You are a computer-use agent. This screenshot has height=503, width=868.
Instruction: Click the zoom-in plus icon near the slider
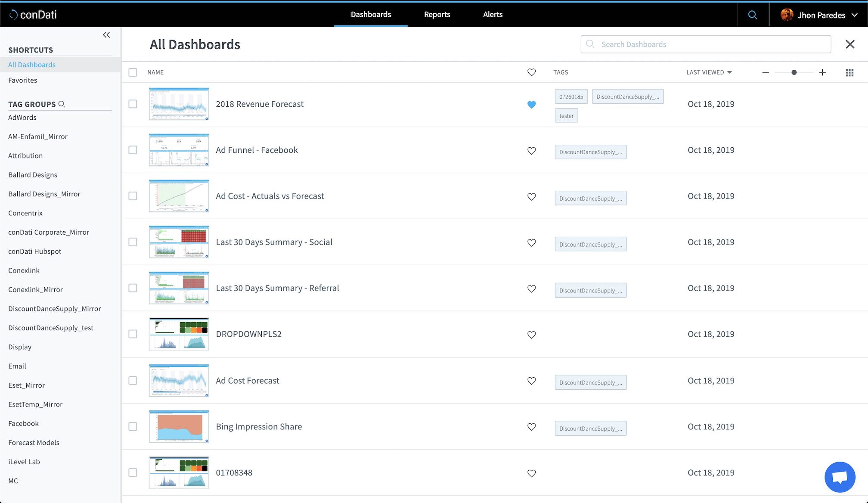coord(822,72)
